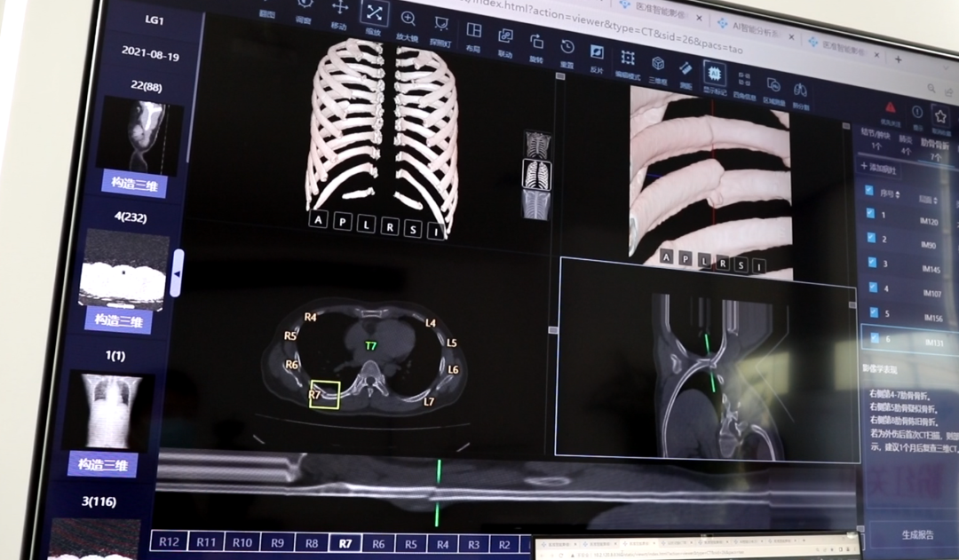
Task: Click the scroll handle above the top-left 3D view's right edge
Action: (x=560, y=76)
